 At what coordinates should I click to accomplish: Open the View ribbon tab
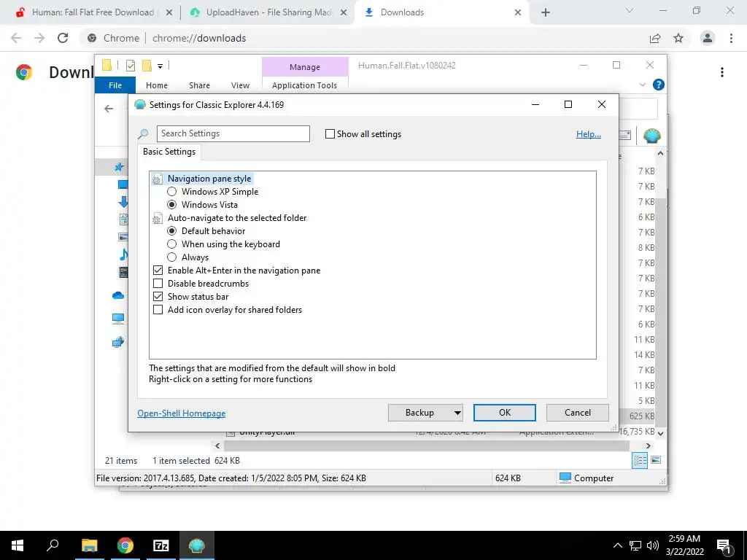(x=240, y=85)
